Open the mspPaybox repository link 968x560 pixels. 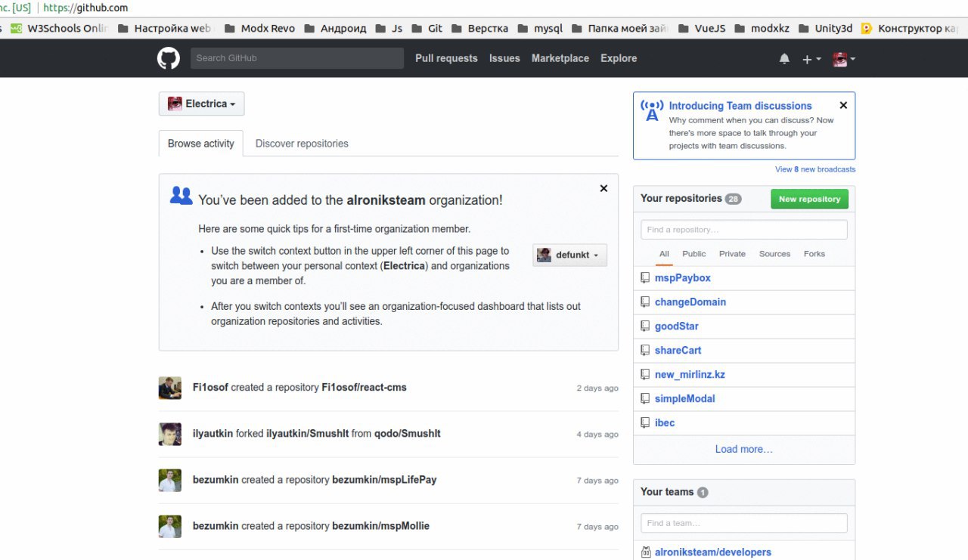(x=683, y=278)
